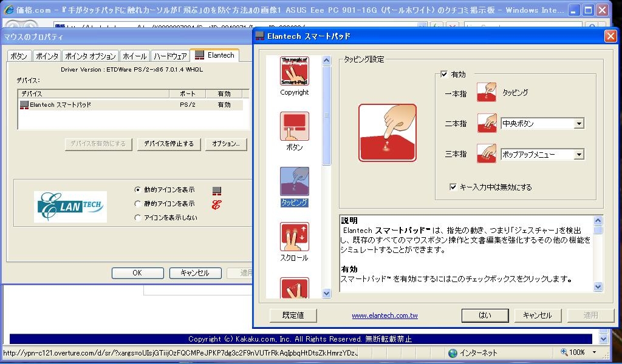
Task: Switch to the ハードウェア tab
Action: click(x=170, y=56)
